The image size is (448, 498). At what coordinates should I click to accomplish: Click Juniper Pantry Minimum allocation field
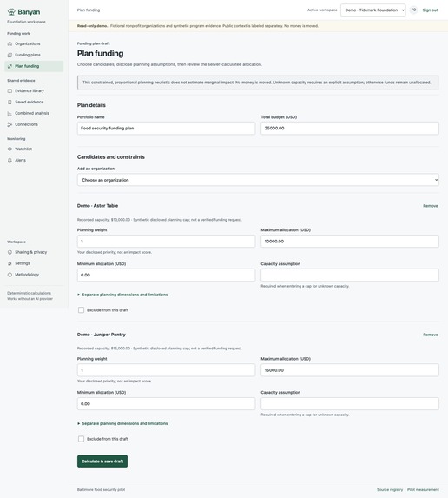(x=166, y=404)
